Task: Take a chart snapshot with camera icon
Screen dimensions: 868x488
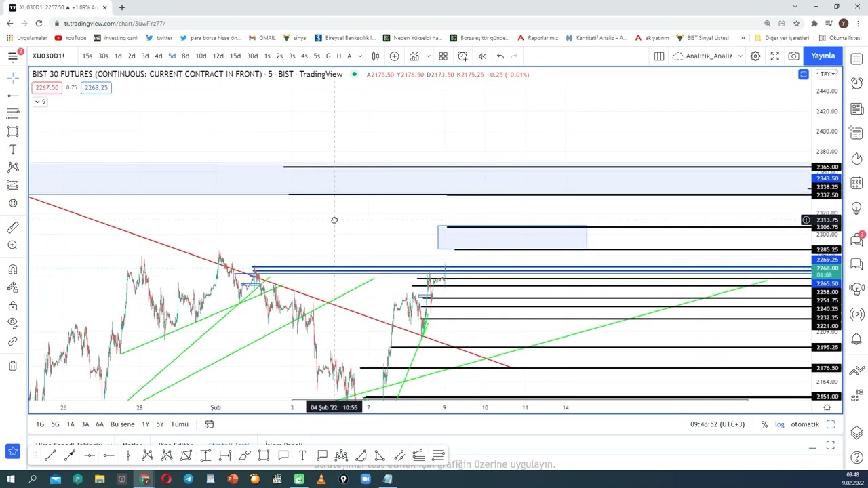Action: pos(794,56)
